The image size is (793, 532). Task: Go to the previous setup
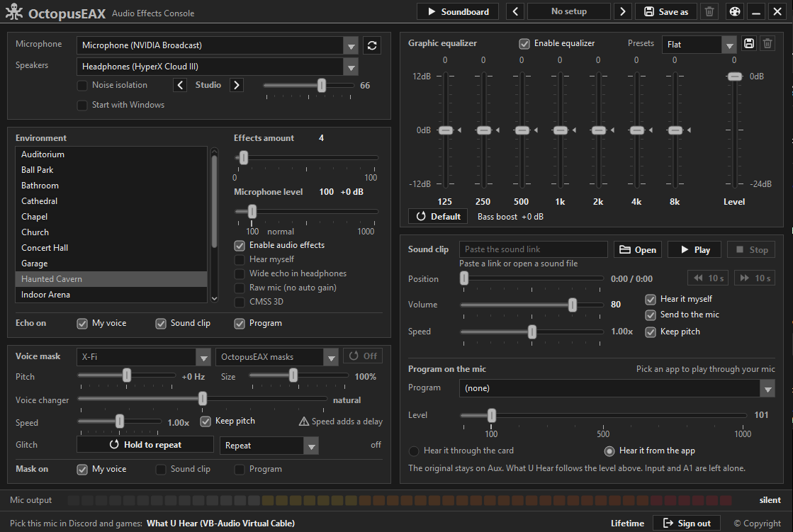tap(515, 11)
